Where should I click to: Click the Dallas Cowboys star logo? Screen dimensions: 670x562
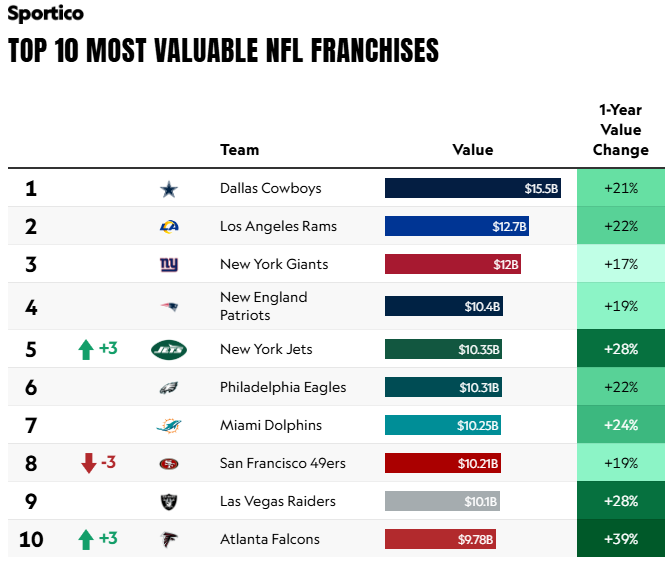tap(169, 189)
